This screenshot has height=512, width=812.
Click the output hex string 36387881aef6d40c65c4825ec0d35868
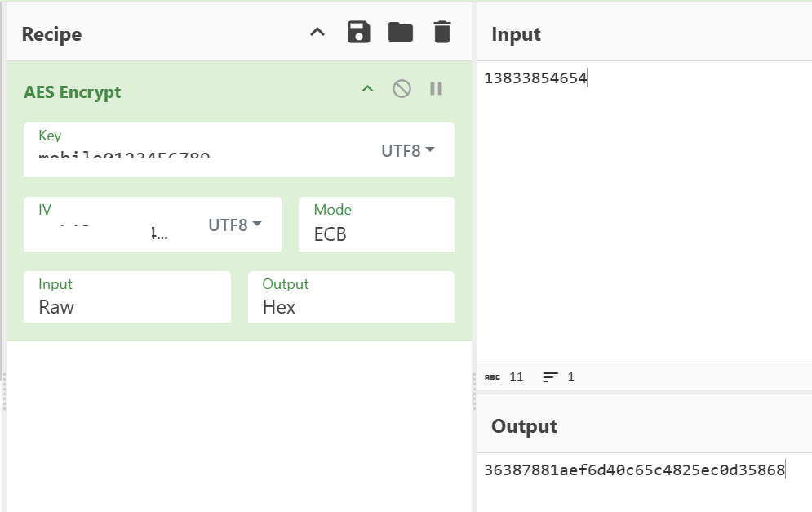pyautogui.click(x=634, y=470)
